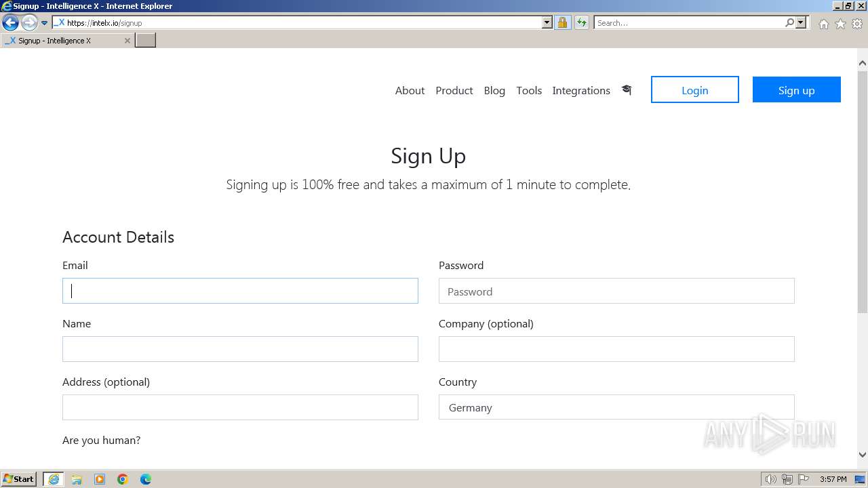This screenshot has height=488, width=868.
Task: Click the Show desktop tray icon
Action: pos(861,479)
